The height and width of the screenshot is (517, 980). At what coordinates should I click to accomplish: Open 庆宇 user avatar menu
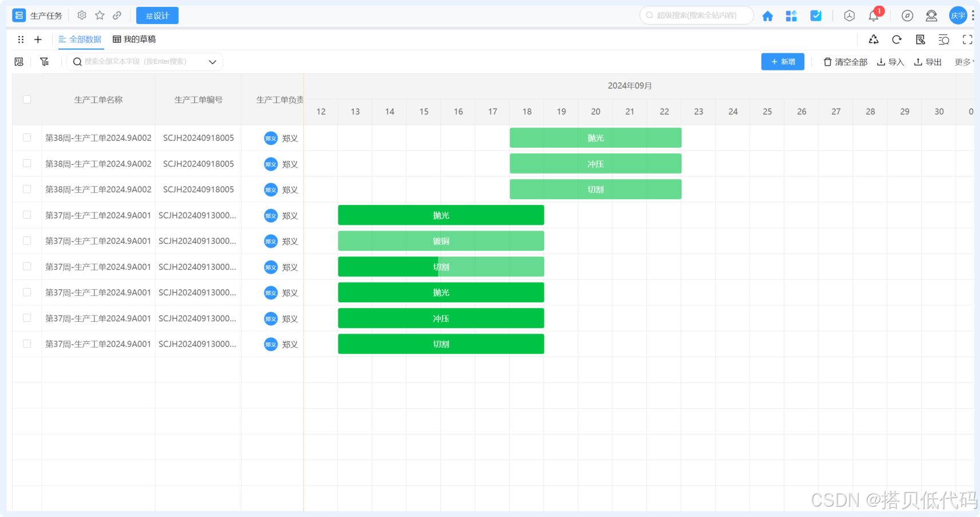click(x=958, y=15)
